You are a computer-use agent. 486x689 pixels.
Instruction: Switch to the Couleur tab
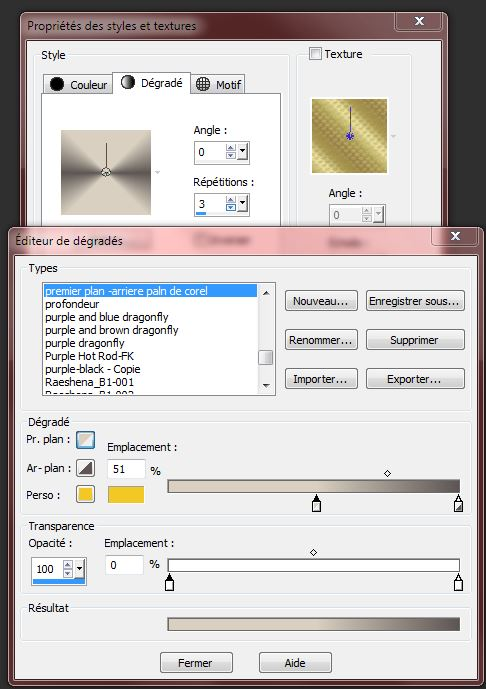[78, 84]
